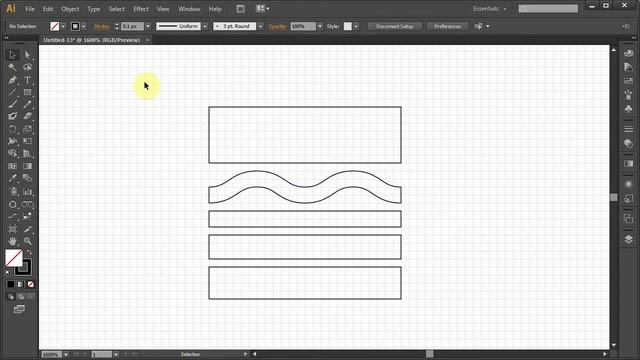The image size is (640, 360).
Task: Open the Stroke panel icon
Action: [629, 129]
